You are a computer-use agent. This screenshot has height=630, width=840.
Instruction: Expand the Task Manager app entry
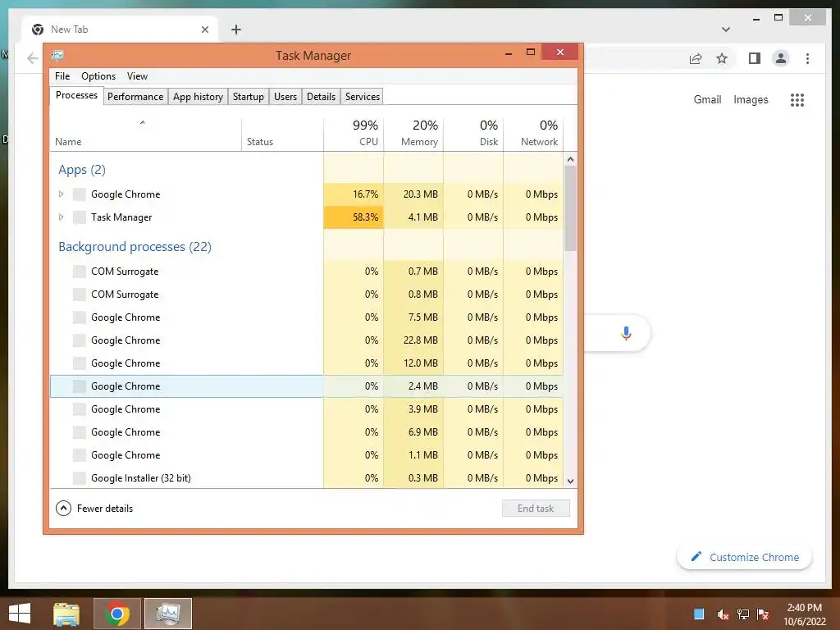(61, 217)
